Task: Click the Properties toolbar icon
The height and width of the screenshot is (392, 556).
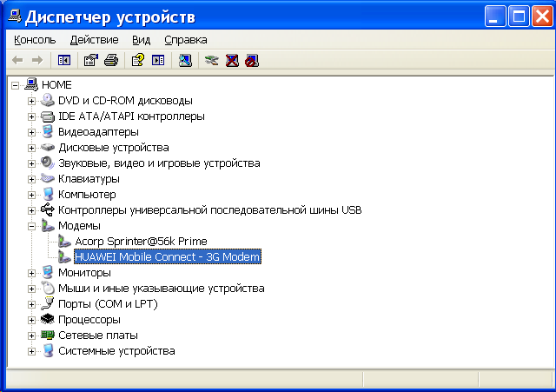Action: click(x=90, y=60)
